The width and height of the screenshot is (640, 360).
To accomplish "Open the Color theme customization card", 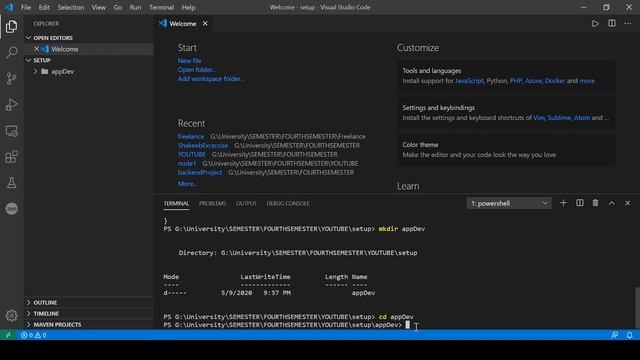I will coord(507,150).
